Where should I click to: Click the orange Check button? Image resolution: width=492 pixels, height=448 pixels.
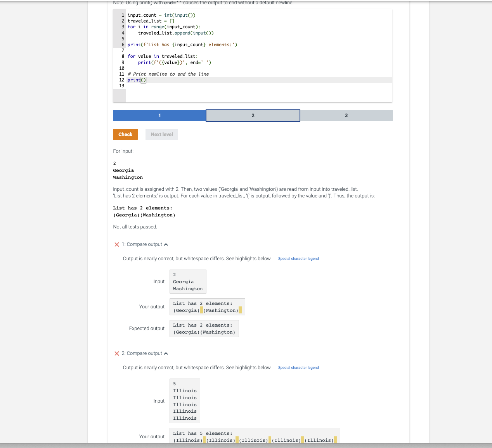[x=125, y=134]
